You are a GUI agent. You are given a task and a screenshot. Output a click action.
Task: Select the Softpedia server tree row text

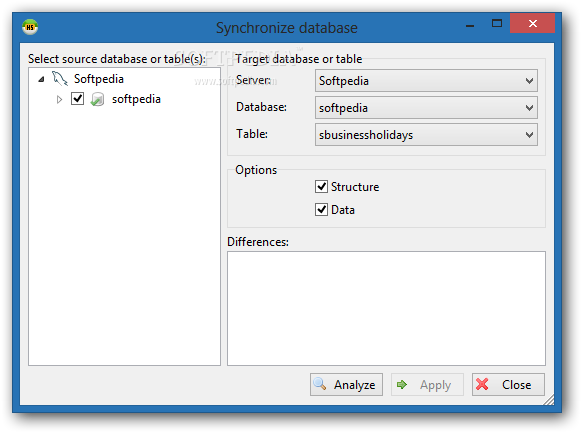pos(99,79)
